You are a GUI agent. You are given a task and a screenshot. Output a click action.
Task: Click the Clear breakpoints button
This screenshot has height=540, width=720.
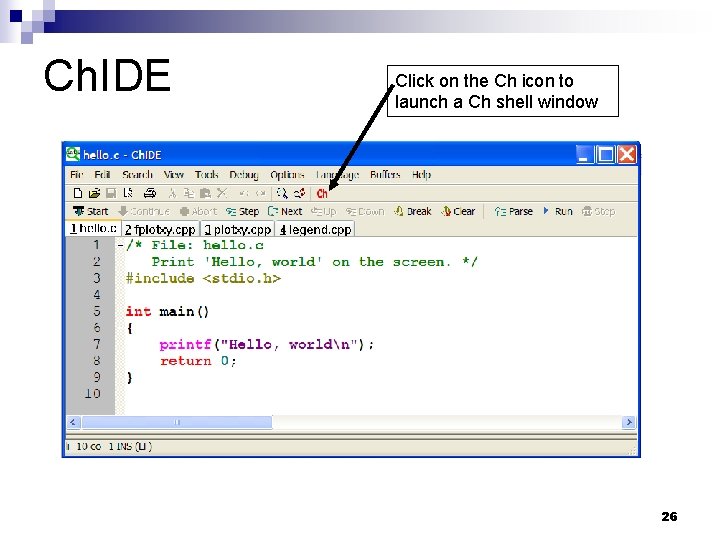458,211
